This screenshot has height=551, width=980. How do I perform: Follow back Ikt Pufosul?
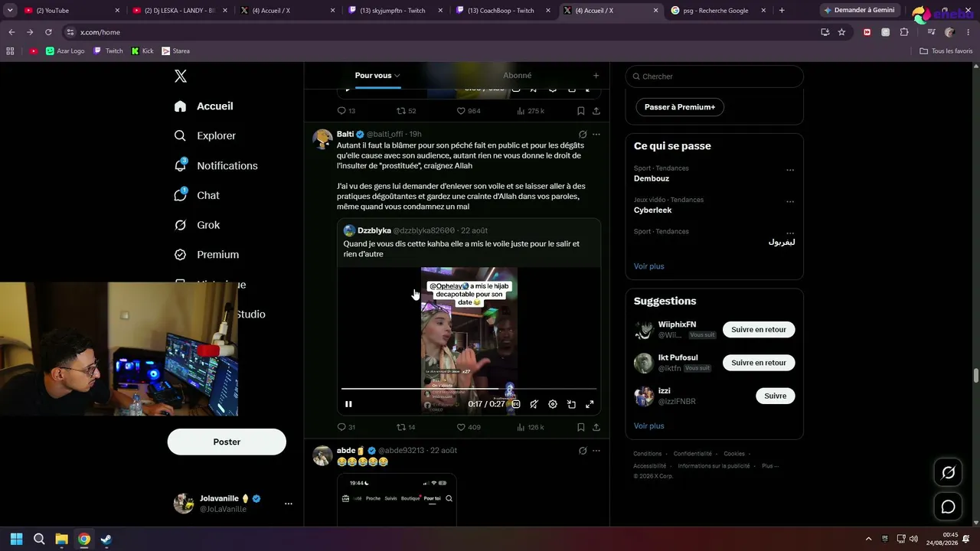coord(759,363)
